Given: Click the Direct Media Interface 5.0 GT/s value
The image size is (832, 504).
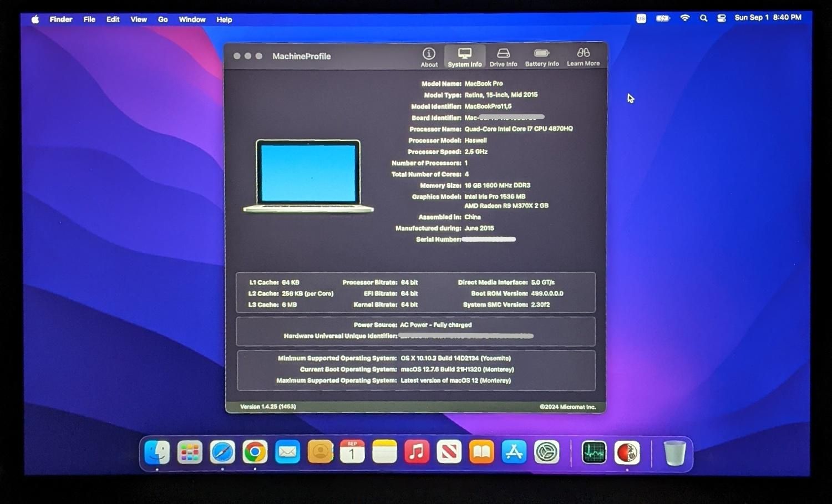Looking at the screenshot, I should (x=542, y=282).
